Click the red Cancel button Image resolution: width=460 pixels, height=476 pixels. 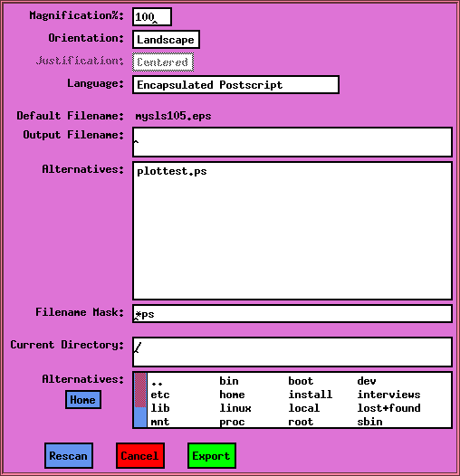[140, 456]
